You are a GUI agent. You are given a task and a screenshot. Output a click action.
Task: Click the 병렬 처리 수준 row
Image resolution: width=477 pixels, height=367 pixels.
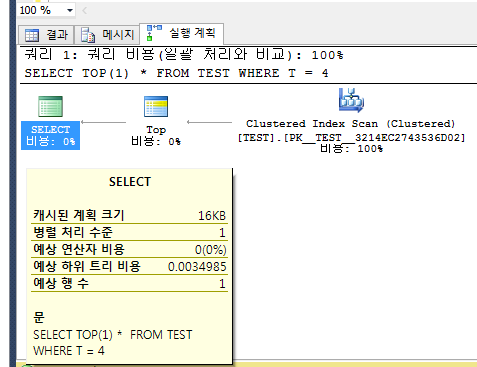point(129,232)
